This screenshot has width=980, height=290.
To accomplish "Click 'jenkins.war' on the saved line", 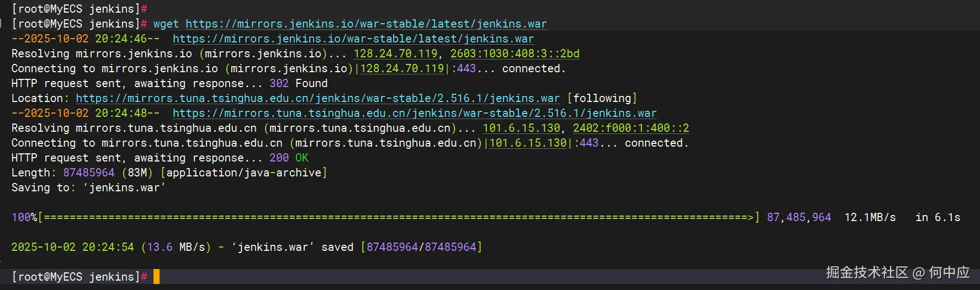I will [x=273, y=247].
